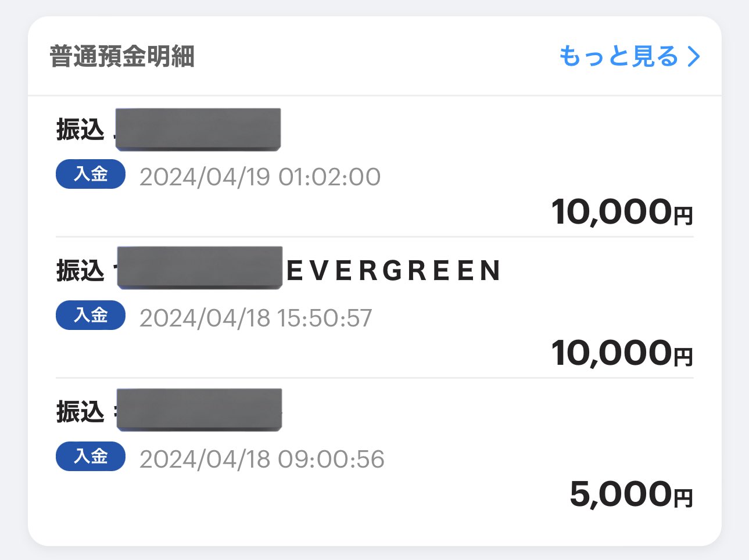The image size is (749, 560).
Task: Click the 10,000円 amount of the 04/19 deposit
Action: click(x=622, y=211)
